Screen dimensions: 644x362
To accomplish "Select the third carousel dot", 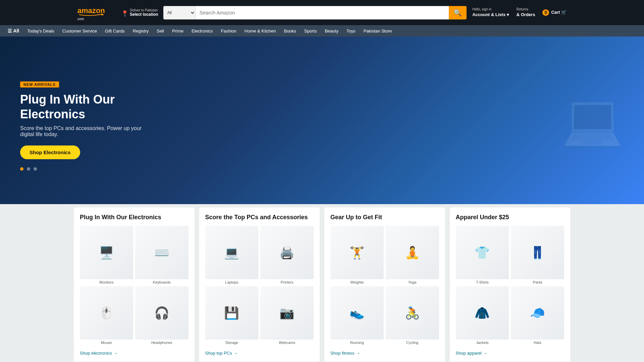I will pos(35,169).
